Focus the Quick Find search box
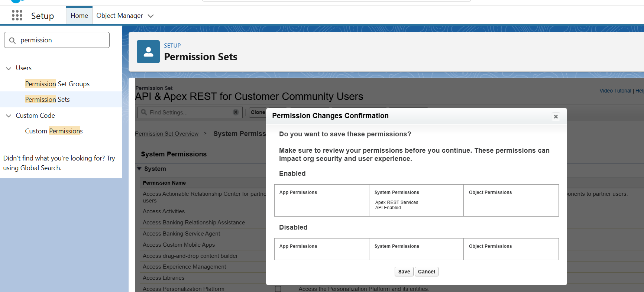Image resolution: width=644 pixels, height=292 pixels. pos(57,40)
